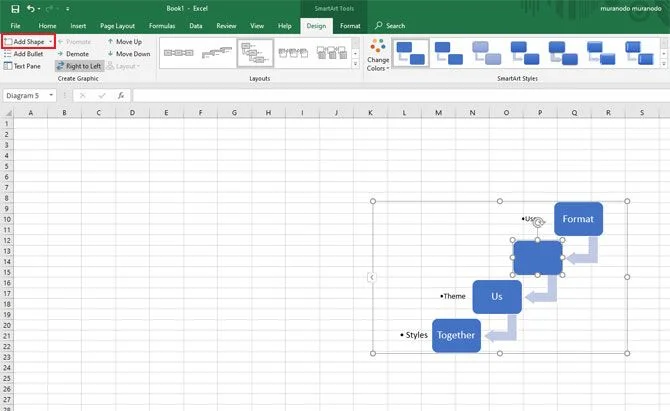Click the selected empty blue shape
Screen dimensions: 670x411
coord(538,258)
